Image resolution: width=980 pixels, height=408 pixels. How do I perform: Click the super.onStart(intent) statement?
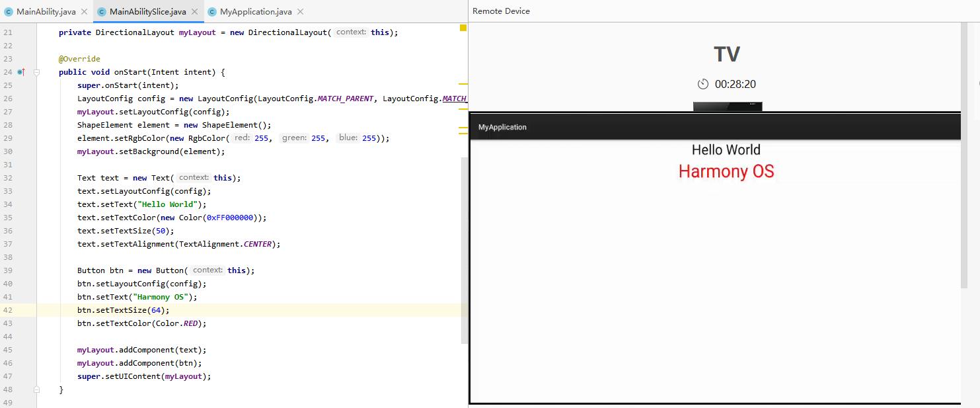128,85
